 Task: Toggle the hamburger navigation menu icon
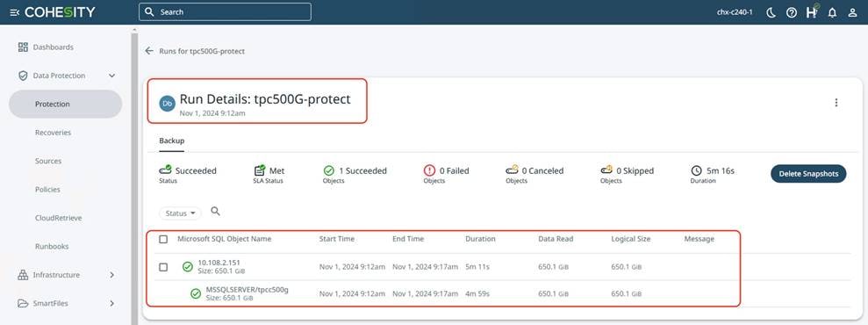pos(15,12)
